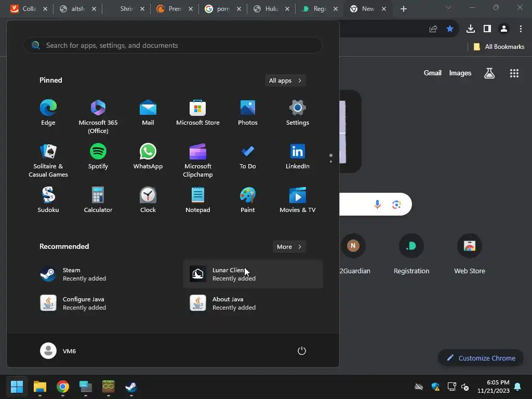Click the Windows Start button on taskbar
The height and width of the screenshot is (399, 532).
point(17,387)
